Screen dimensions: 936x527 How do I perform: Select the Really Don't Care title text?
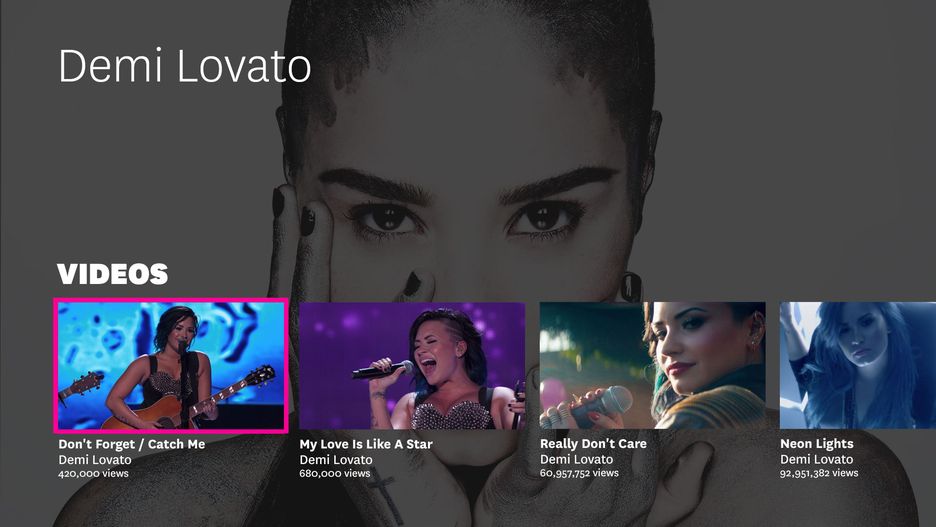[x=593, y=444]
